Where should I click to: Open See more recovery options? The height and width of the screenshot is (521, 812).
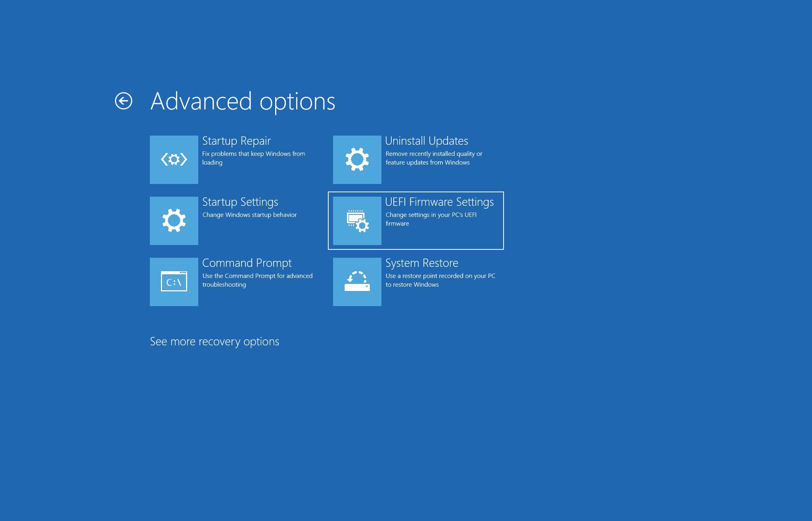(x=214, y=341)
